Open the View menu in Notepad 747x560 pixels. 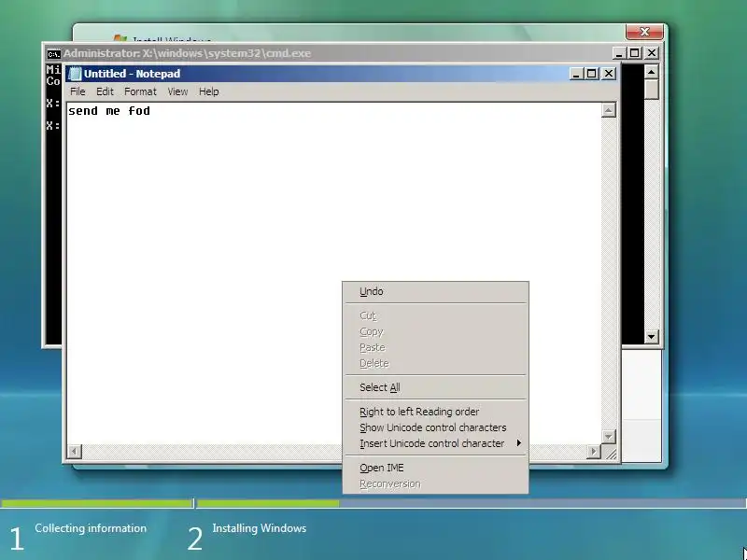(x=177, y=91)
